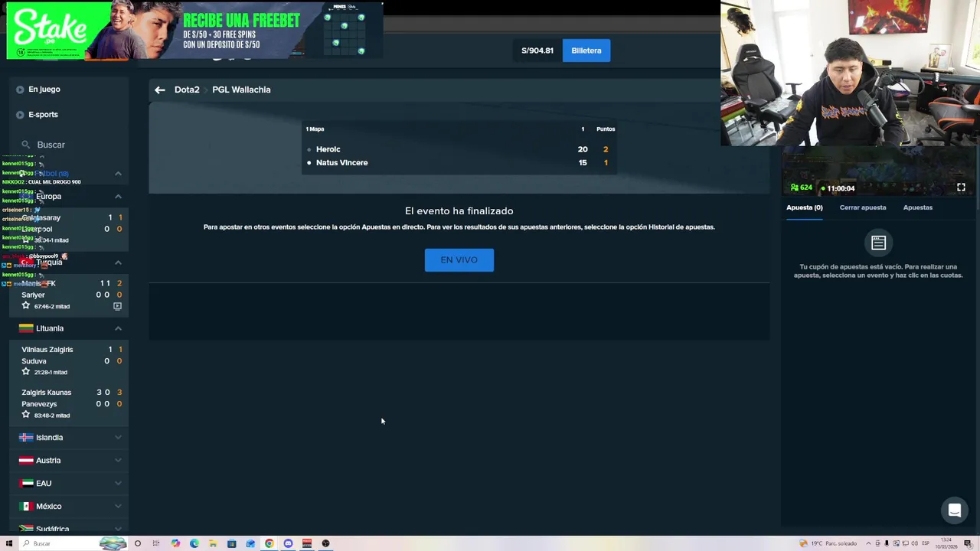Open the Zalgiris Kaunas match
The width and height of the screenshot is (980, 551).
[69, 403]
